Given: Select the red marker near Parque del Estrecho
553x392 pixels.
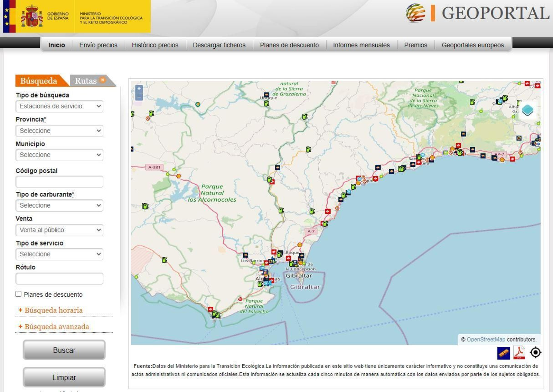Looking at the screenshot, I should point(240,299).
